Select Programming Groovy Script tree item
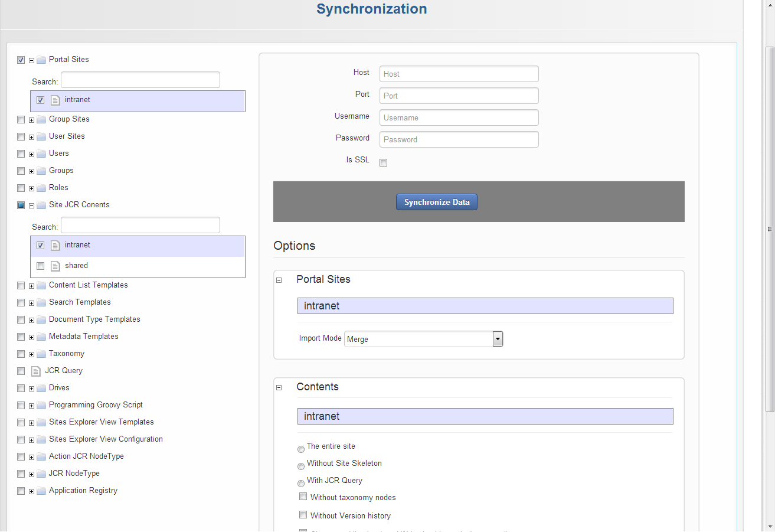775x532 pixels. [96, 405]
